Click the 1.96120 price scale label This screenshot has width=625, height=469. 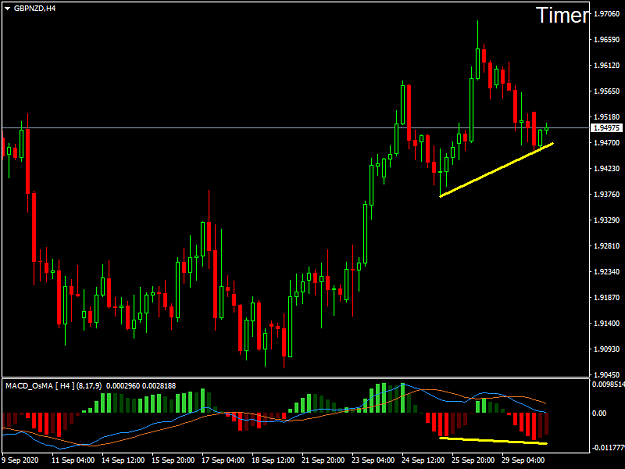click(x=607, y=65)
